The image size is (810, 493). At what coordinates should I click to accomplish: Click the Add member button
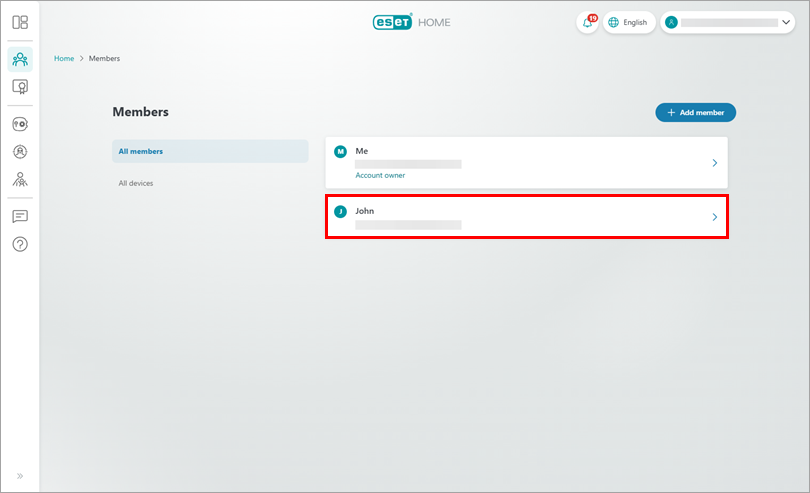[695, 113]
